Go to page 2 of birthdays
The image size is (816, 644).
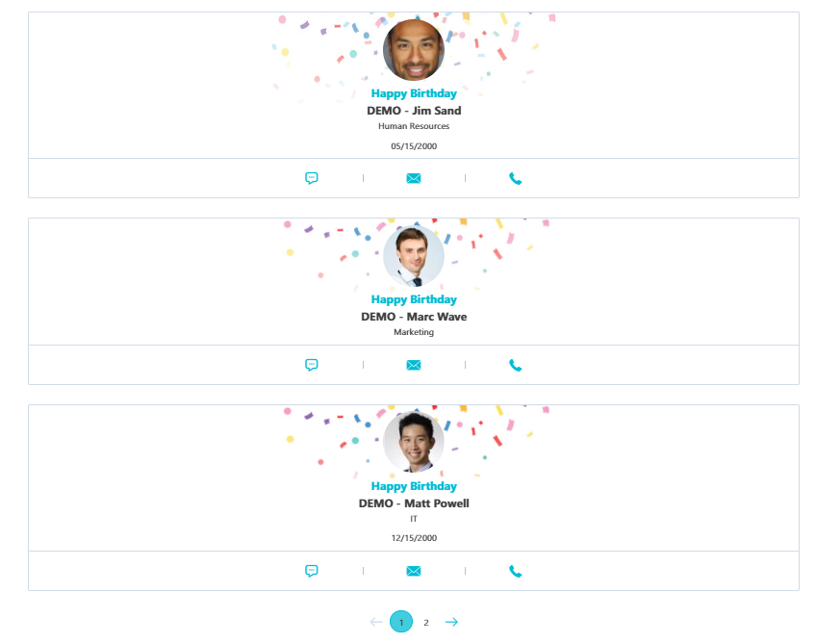click(x=426, y=622)
